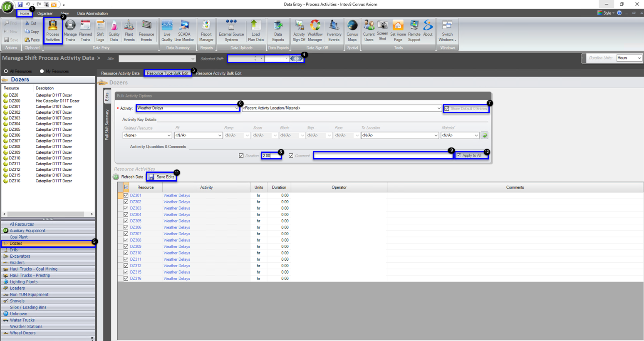Image resolution: width=644 pixels, height=341 pixels.
Task: Toggle the select-all checkbox in grid header
Action: (126, 187)
